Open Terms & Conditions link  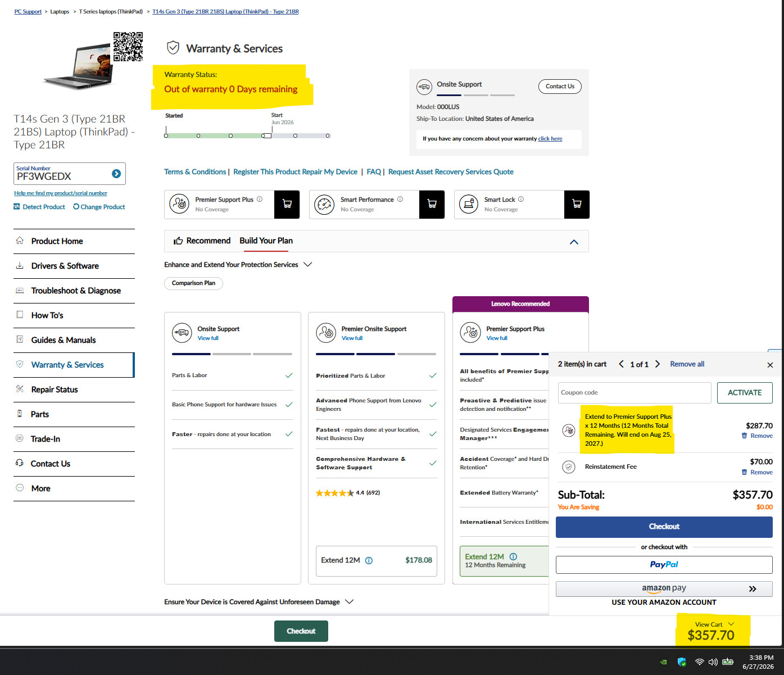pyautogui.click(x=195, y=172)
